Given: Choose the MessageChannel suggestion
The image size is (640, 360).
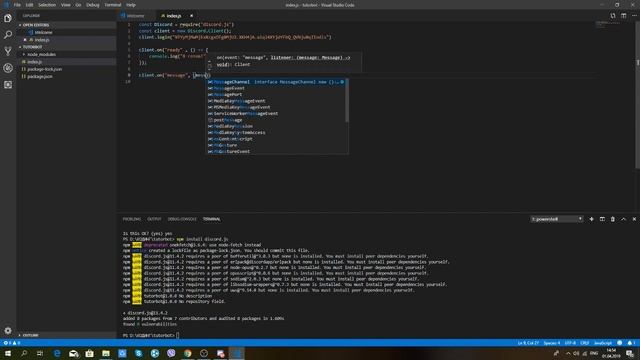Looking at the screenshot, I should (276, 82).
